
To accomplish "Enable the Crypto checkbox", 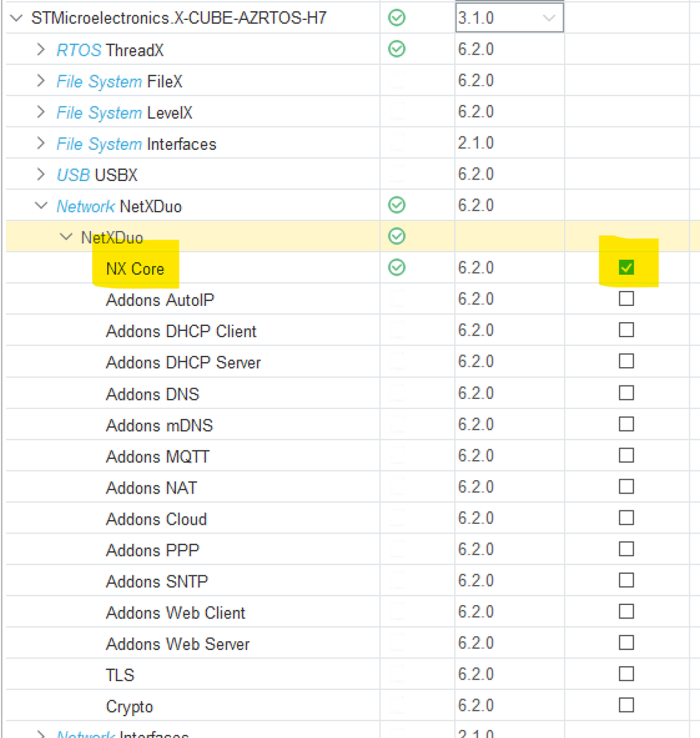I will pos(626,705).
